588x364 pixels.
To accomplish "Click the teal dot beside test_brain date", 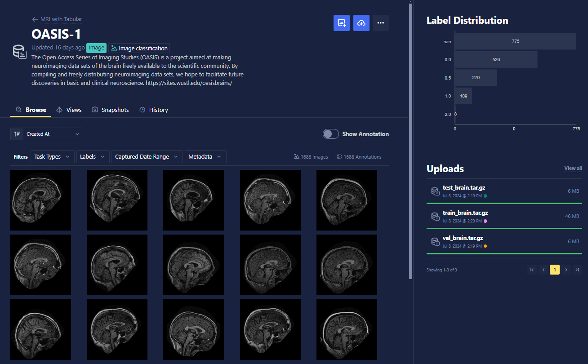I will click(485, 196).
